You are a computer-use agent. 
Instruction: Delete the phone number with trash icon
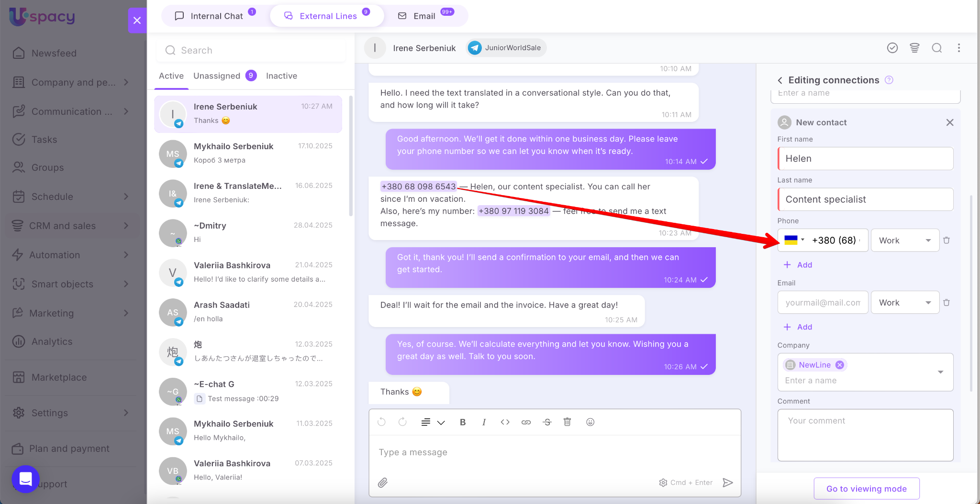pyautogui.click(x=946, y=241)
